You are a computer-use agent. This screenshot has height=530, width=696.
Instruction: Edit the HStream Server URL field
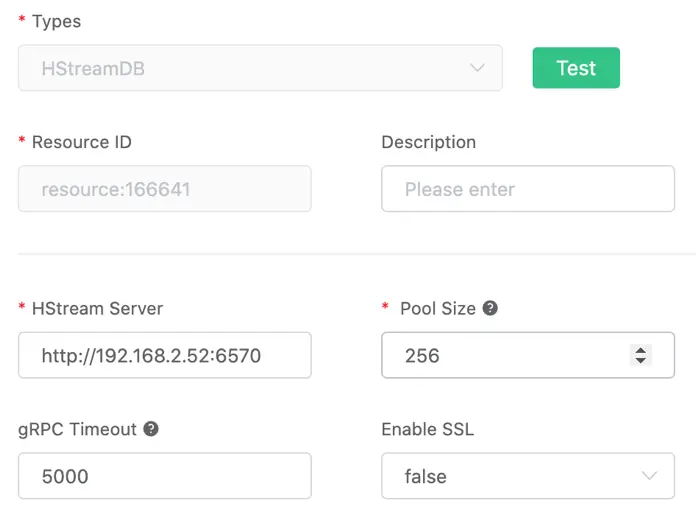(x=165, y=355)
